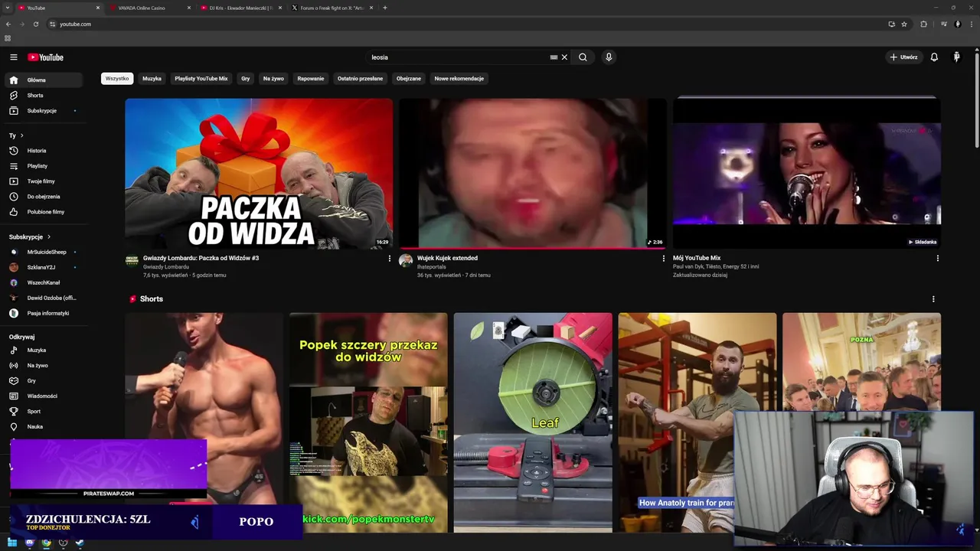
Task: Play the Paczka od Widza thumbnail
Action: (x=259, y=174)
